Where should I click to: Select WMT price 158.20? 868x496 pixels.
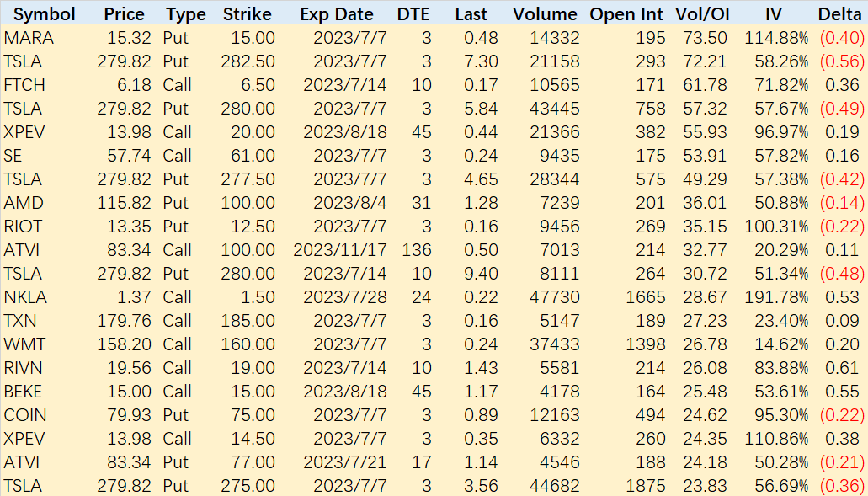(x=125, y=344)
